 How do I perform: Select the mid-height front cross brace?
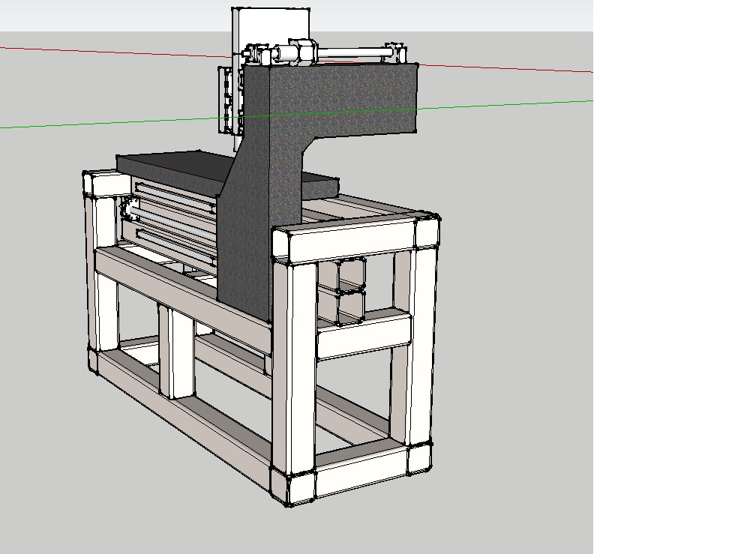click(364, 336)
